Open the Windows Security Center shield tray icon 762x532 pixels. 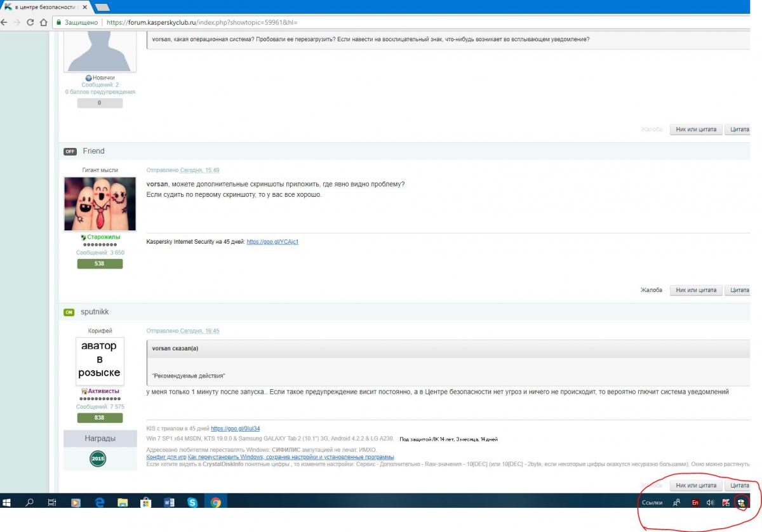[x=740, y=502]
